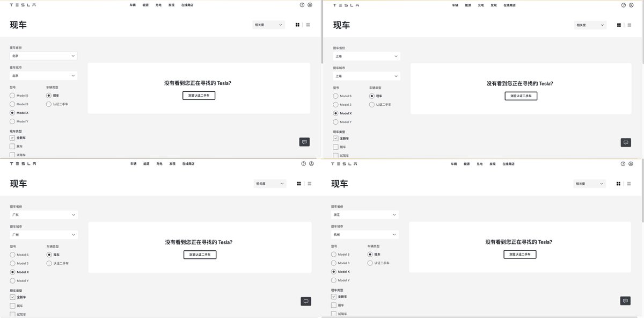Open the account icon in the Shanghai window
644x318 pixels.
(631, 5)
